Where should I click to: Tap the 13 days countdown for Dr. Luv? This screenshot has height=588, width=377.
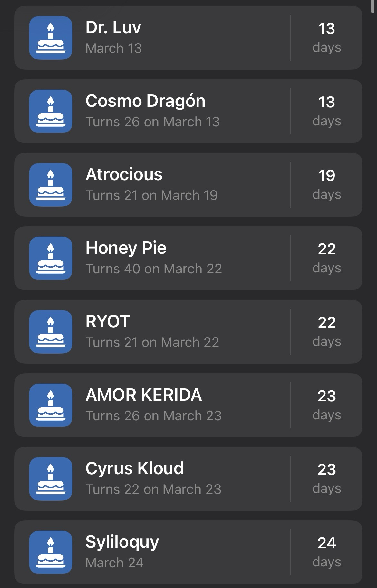coord(326,37)
